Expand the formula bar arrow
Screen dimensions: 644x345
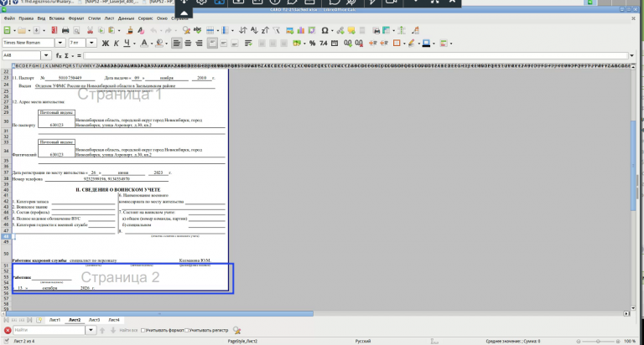631,55
